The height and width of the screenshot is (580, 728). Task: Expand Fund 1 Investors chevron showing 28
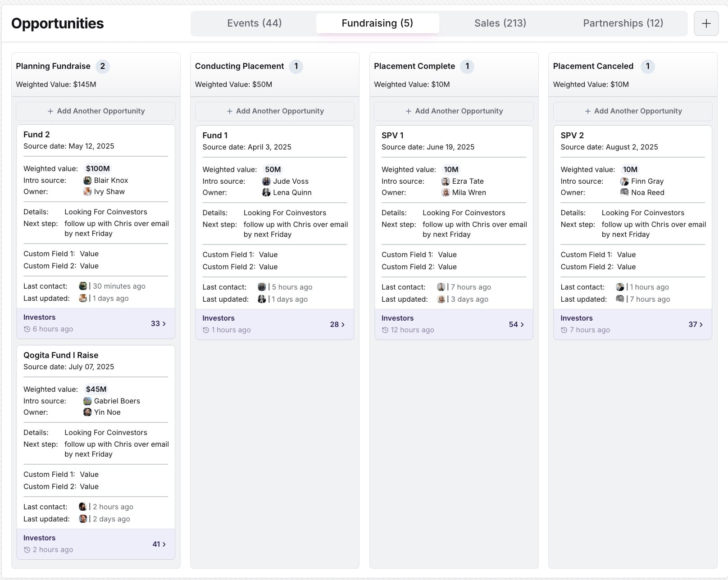pyautogui.click(x=343, y=325)
